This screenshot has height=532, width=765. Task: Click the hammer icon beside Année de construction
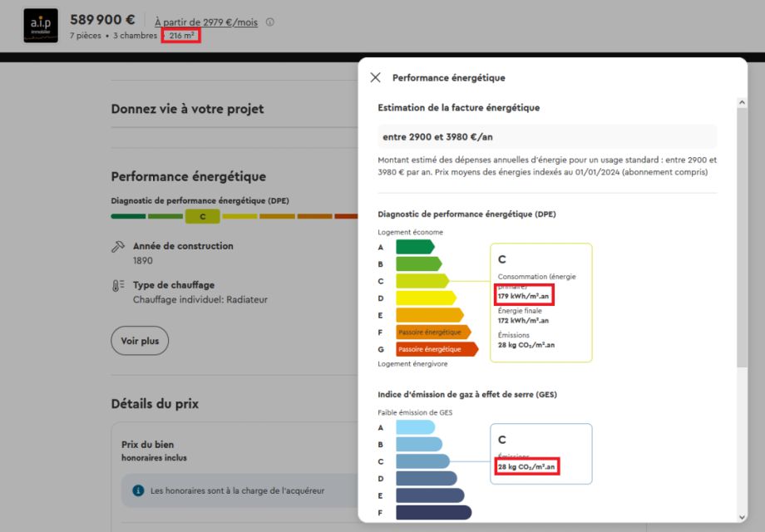tap(117, 247)
